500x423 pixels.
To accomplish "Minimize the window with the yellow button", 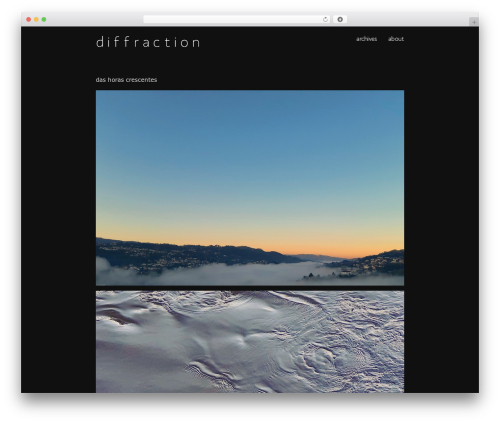I will pyautogui.click(x=36, y=20).
